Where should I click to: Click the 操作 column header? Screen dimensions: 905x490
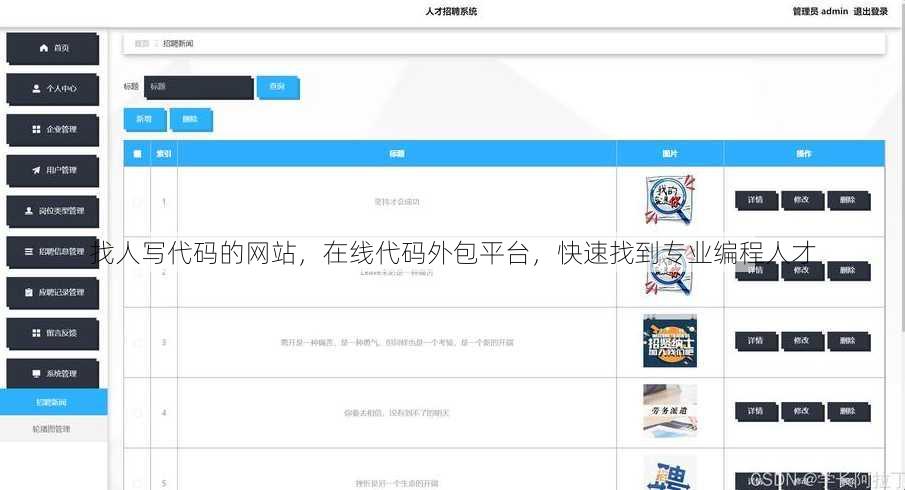[x=804, y=154]
